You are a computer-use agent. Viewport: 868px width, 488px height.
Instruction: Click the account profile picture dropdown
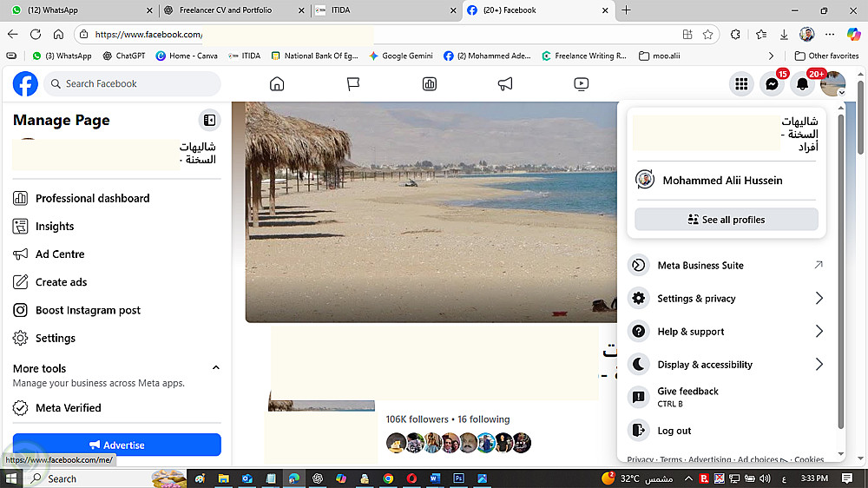(832, 84)
